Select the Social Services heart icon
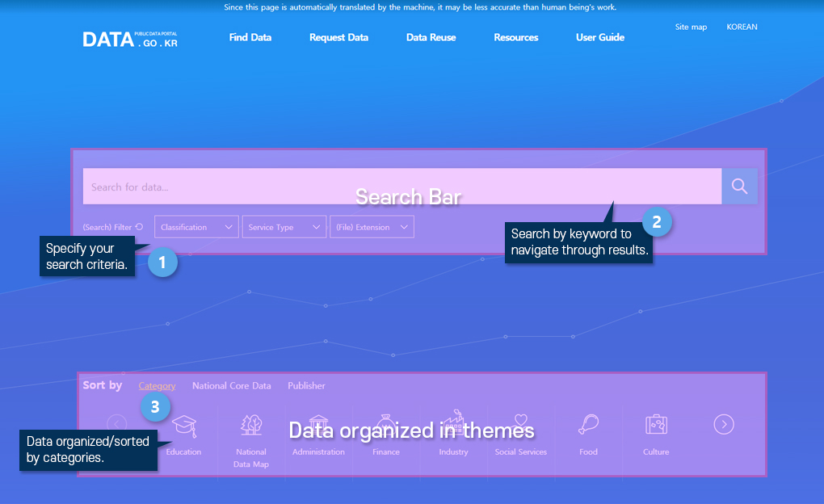Screen dimensions: 824x504 520,423
